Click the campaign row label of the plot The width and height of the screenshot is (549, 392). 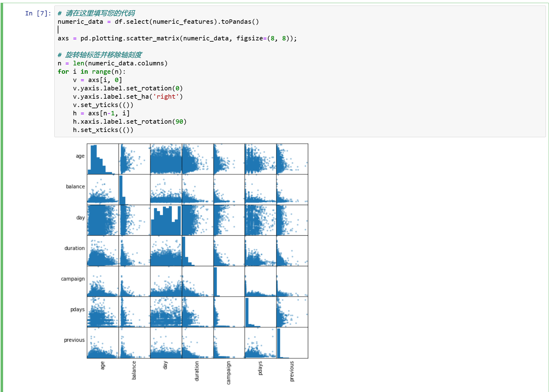(x=73, y=279)
